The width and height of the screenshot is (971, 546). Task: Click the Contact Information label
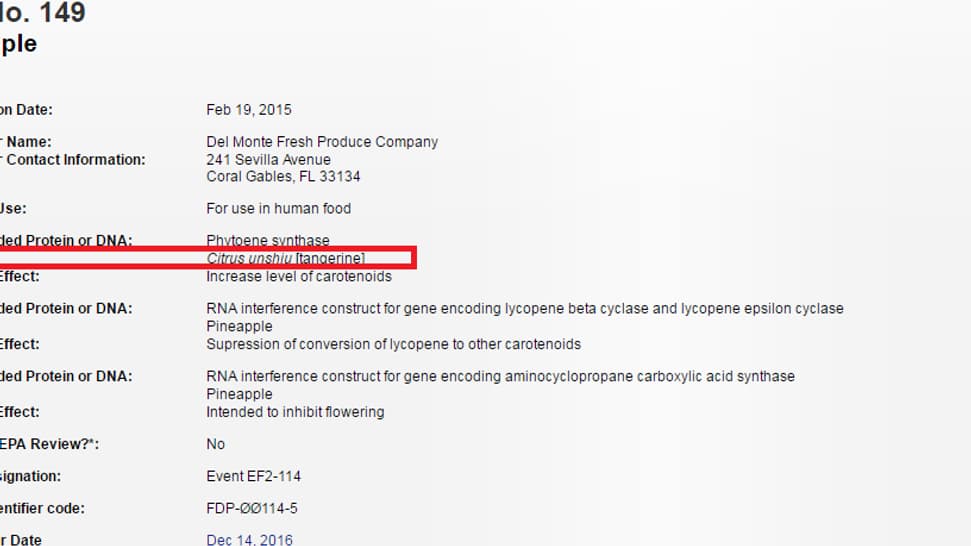tap(73, 160)
